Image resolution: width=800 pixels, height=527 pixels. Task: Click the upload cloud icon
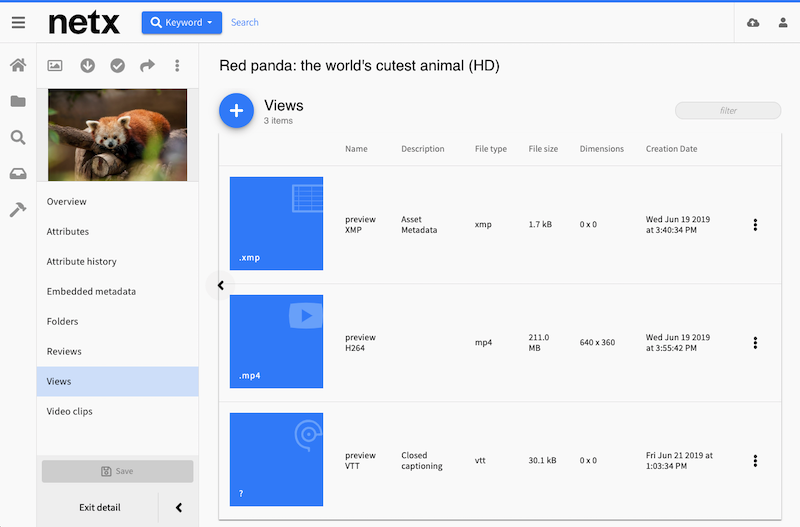tap(753, 22)
